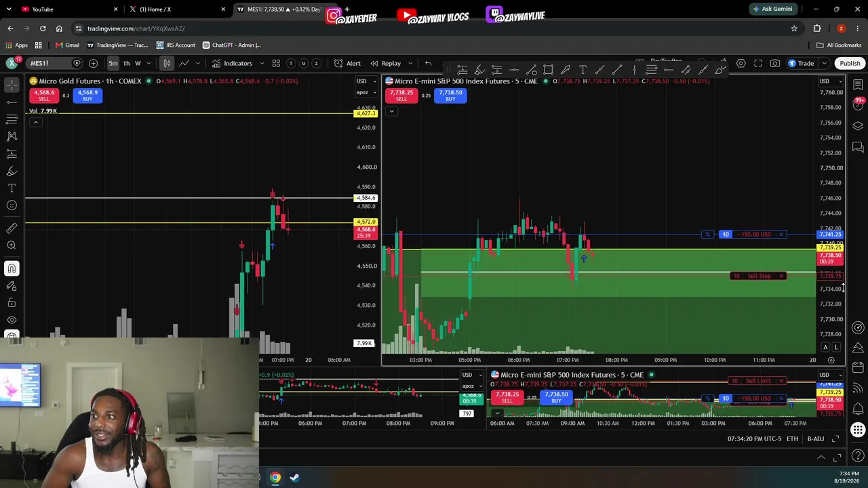Select the 5m timeframe
Viewport: 868px width, 488px height.
[113, 63]
